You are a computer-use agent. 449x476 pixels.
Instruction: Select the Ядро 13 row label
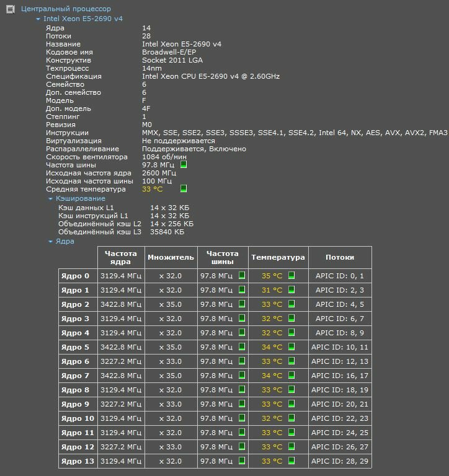[78, 461]
